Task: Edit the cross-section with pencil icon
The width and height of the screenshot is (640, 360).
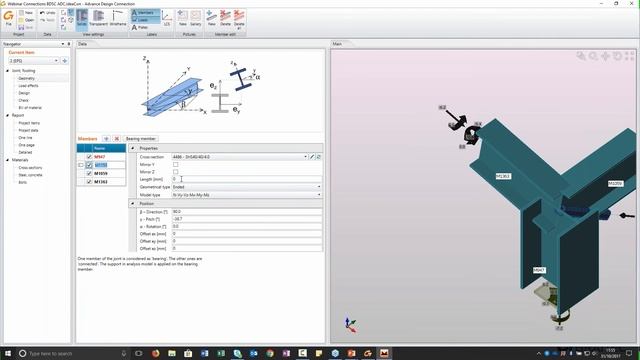Action: coord(312,157)
